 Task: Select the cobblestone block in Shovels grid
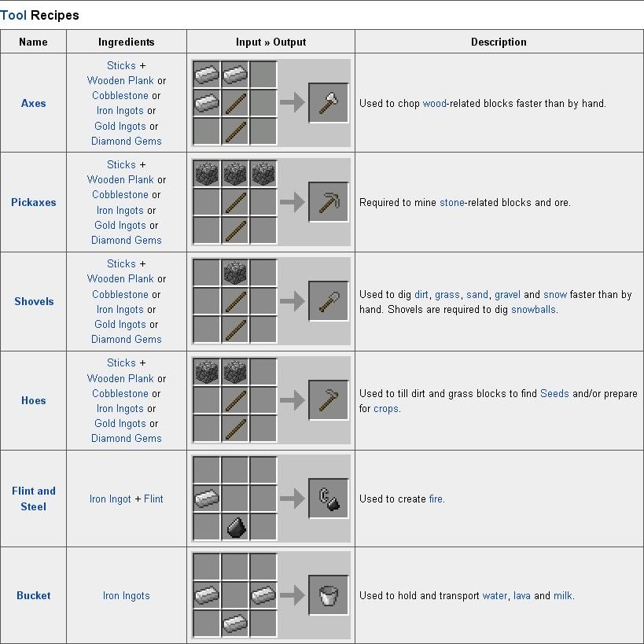[x=235, y=272]
